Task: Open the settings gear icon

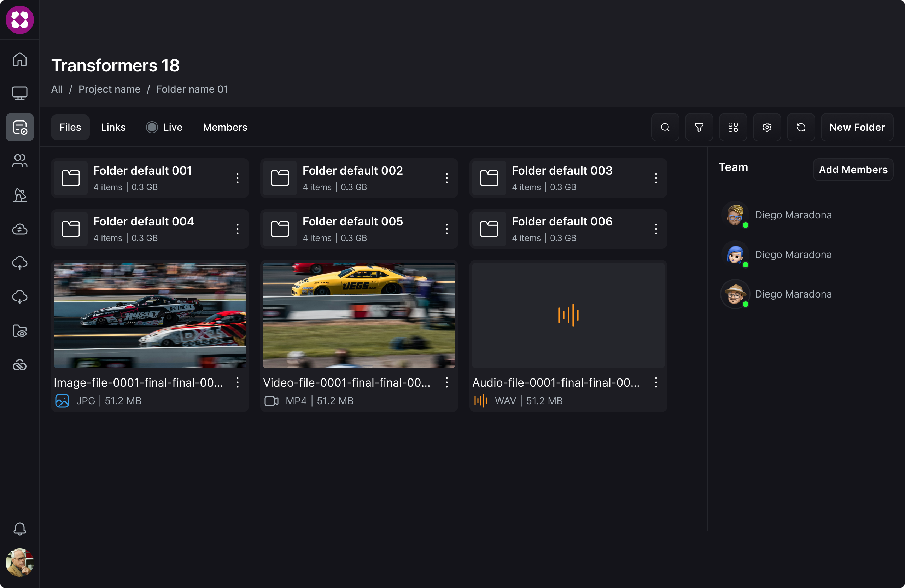Action: click(x=767, y=127)
